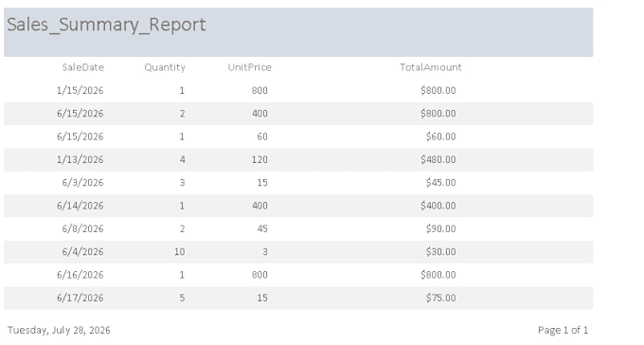Click the $75.00 total amount
Image resolution: width=644 pixels, height=345 pixels.
440,298
